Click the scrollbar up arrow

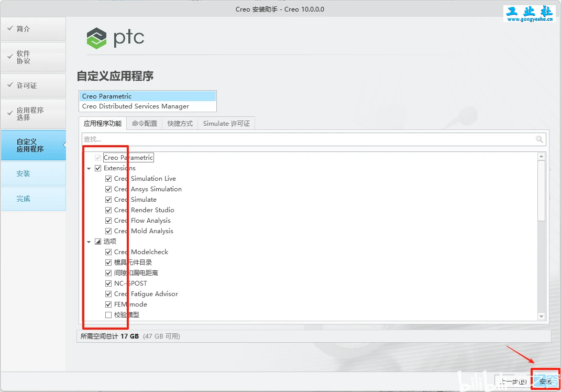click(x=541, y=157)
